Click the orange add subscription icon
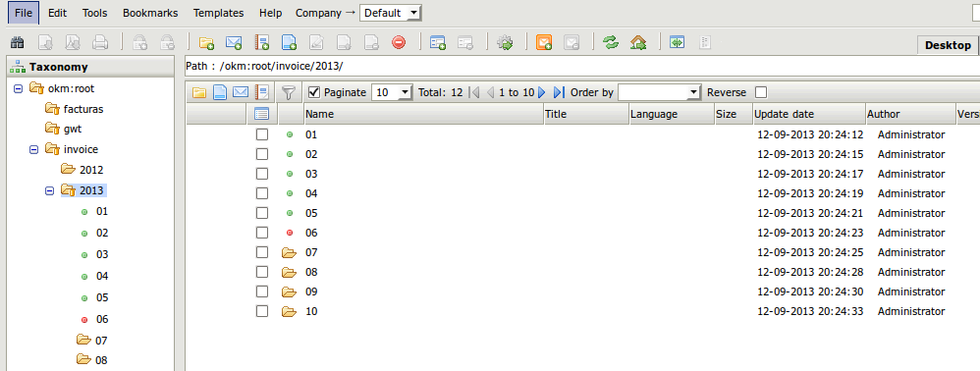Image resolution: width=980 pixels, height=371 pixels. point(544,42)
